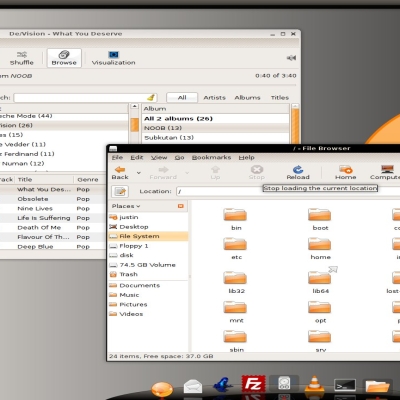This screenshot has width=400, height=400.
Task: Open Documents bookmark in sidebar
Action: coord(148,285)
